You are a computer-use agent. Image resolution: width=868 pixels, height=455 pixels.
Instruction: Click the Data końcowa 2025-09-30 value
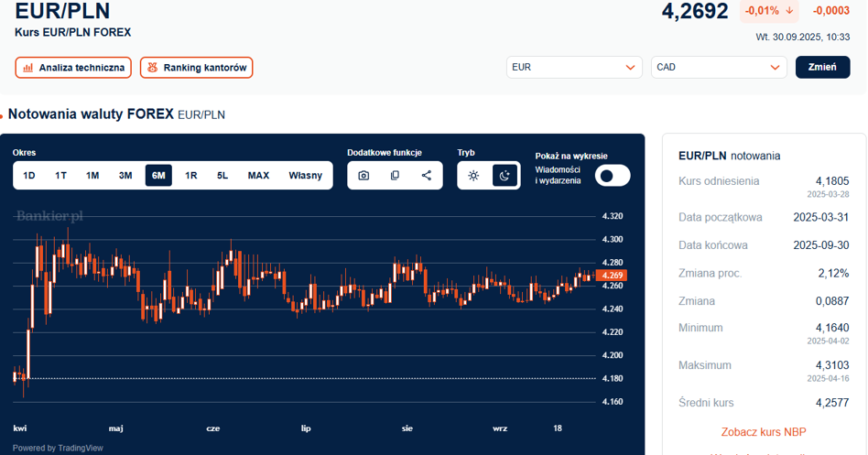coord(821,245)
